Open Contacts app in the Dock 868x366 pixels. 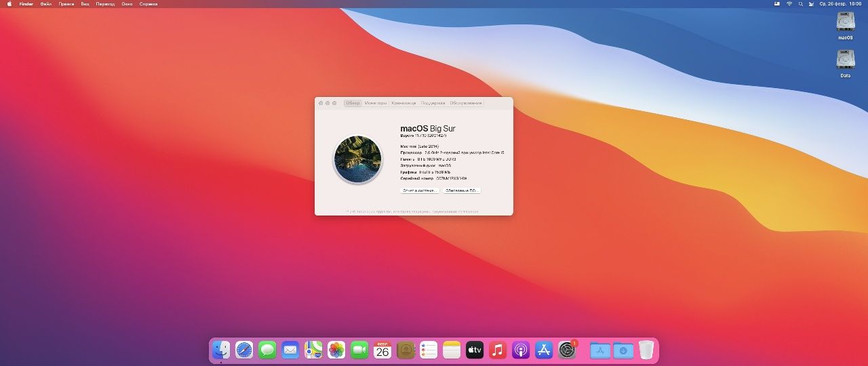pyautogui.click(x=406, y=350)
